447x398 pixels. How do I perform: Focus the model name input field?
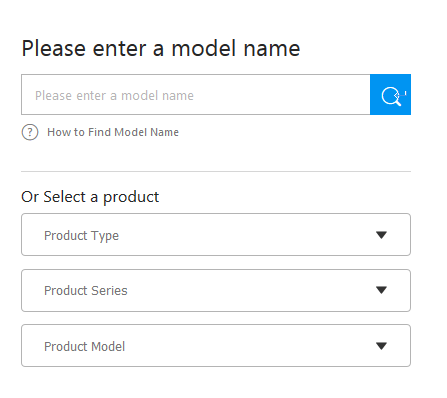(x=196, y=94)
